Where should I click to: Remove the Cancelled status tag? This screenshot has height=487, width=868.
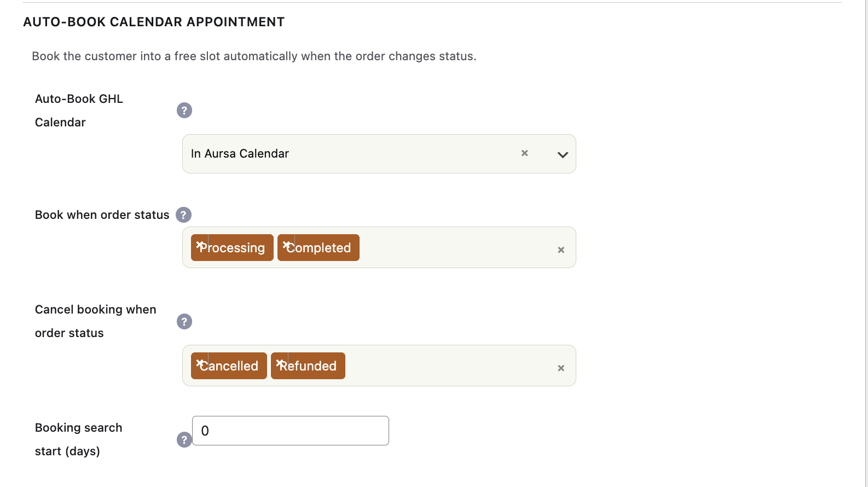point(200,363)
